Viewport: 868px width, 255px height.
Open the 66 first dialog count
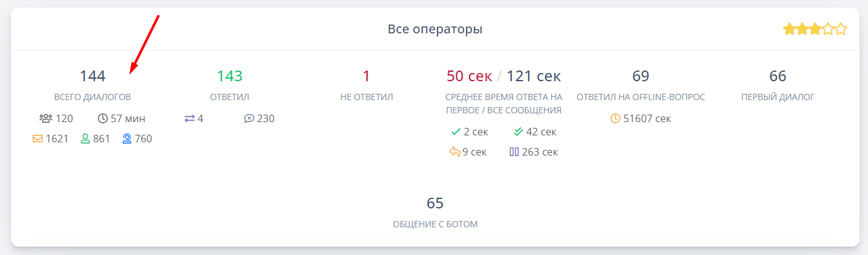777,76
